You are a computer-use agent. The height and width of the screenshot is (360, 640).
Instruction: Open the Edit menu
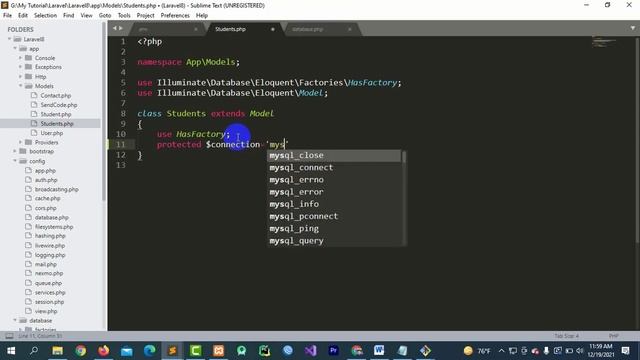(23, 16)
